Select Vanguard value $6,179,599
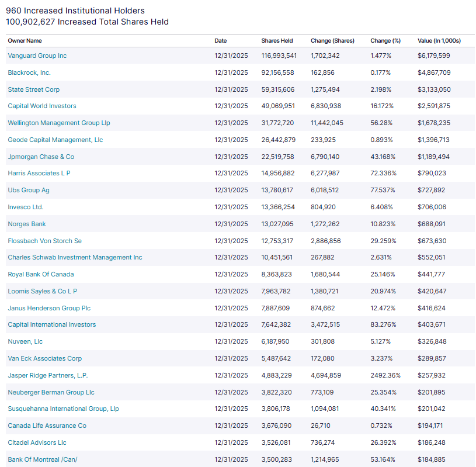Viewport: 476px width, 467px height. (433, 56)
